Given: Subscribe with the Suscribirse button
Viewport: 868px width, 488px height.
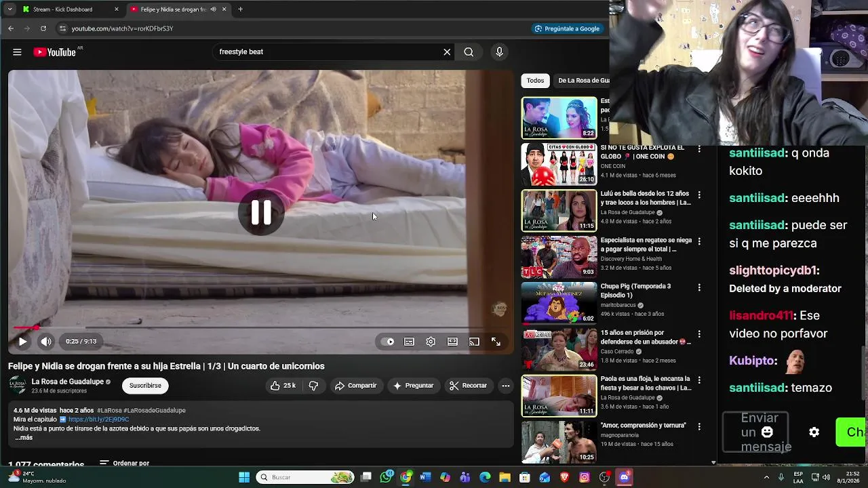Looking at the screenshot, I should (145, 386).
